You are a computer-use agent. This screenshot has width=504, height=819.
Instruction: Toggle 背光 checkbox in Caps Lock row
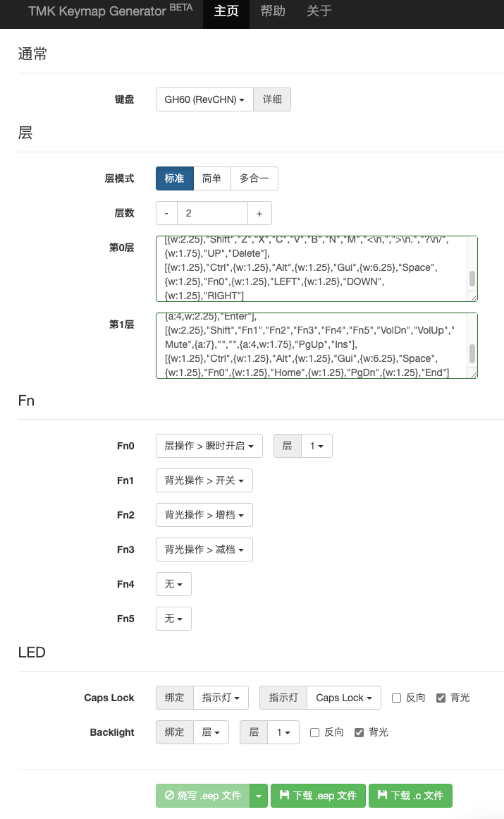[x=441, y=698]
